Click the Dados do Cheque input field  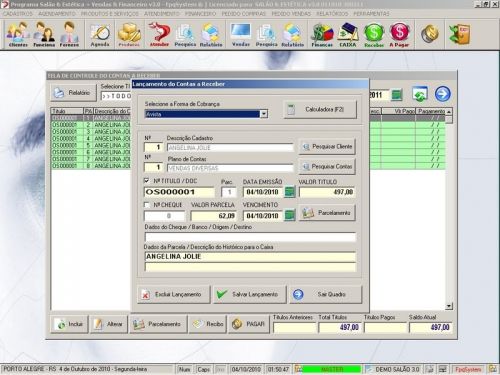250,237
